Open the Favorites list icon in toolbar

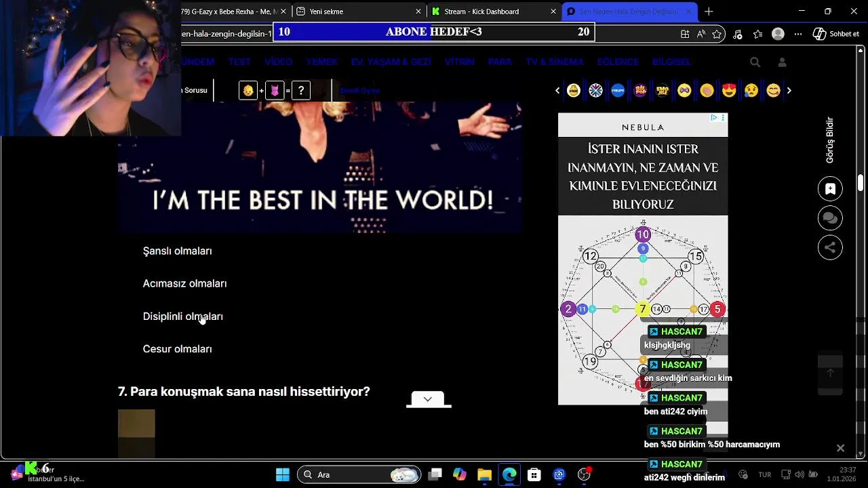[x=758, y=34]
